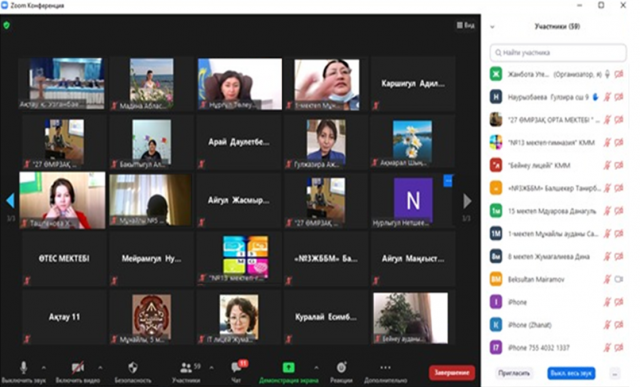This screenshot has height=387, width=640.
Task: Select the ӨТЕС МЕКТЕБІ participant tile
Action: pyautogui.click(x=64, y=258)
